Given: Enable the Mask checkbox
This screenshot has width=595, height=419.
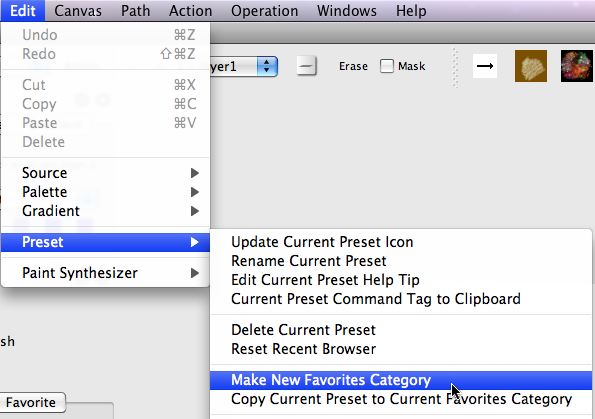Looking at the screenshot, I should click(387, 66).
